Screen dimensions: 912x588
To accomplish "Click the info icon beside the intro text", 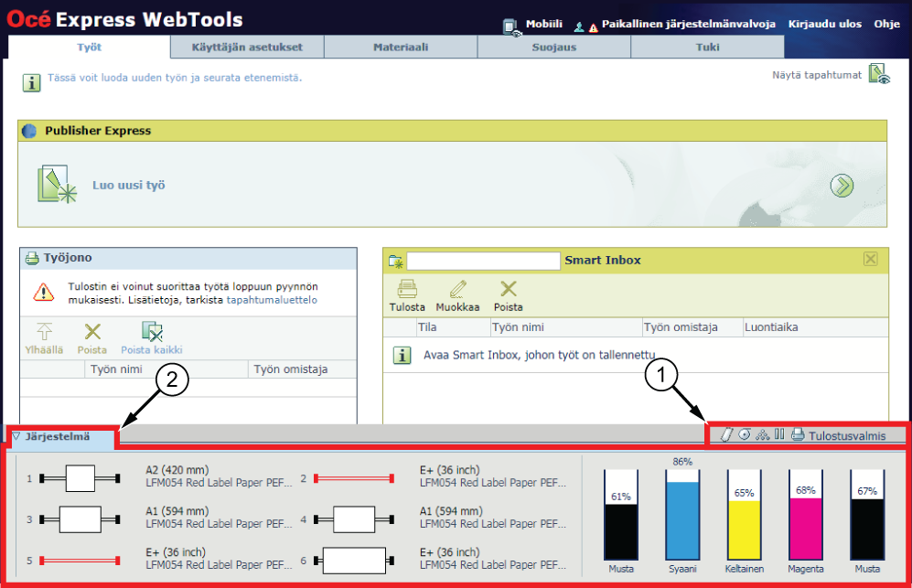I will click(x=31, y=82).
